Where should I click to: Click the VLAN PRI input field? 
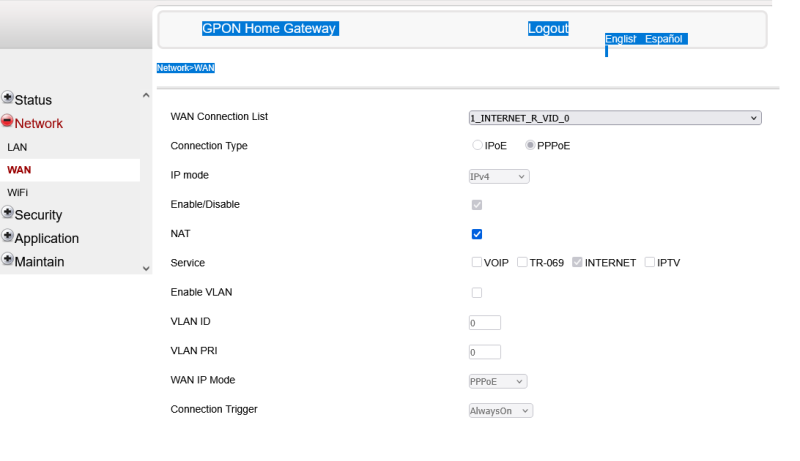pyautogui.click(x=485, y=352)
